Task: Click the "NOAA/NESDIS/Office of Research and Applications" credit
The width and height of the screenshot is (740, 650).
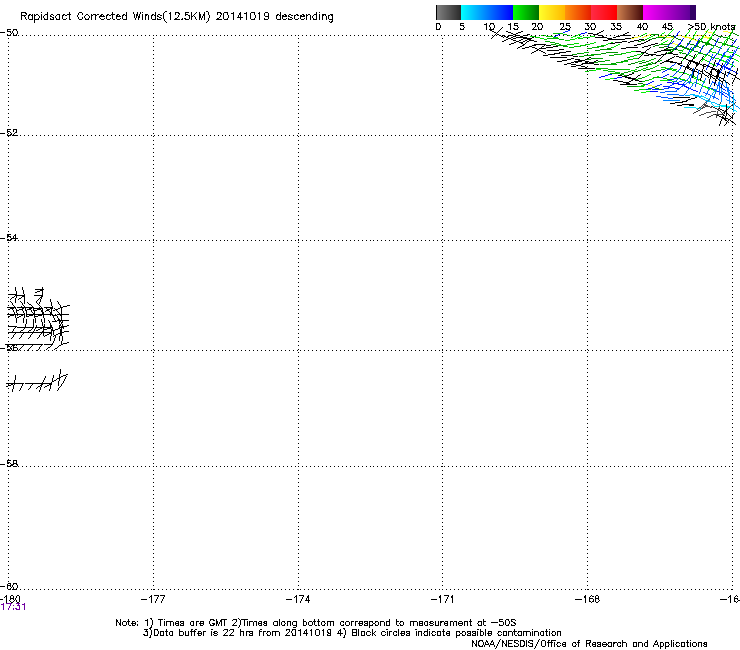Action: [x=589, y=644]
